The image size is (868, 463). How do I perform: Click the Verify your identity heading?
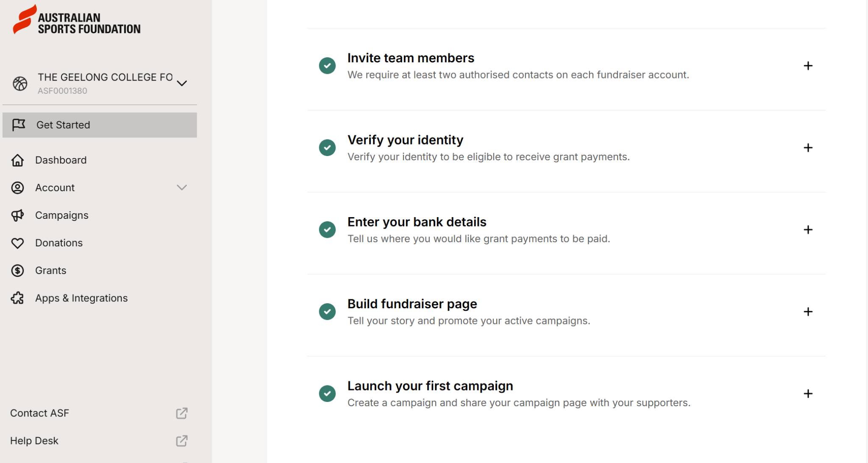(405, 140)
